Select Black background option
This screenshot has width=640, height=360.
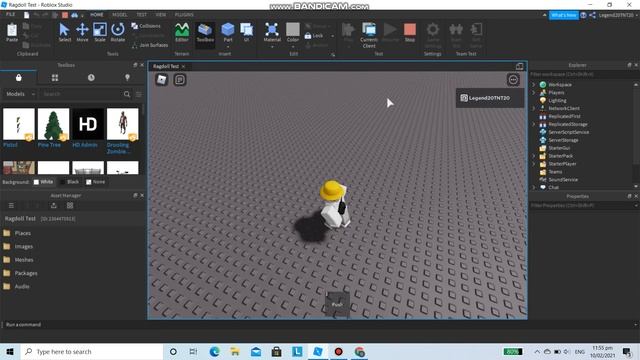[x=69, y=182]
